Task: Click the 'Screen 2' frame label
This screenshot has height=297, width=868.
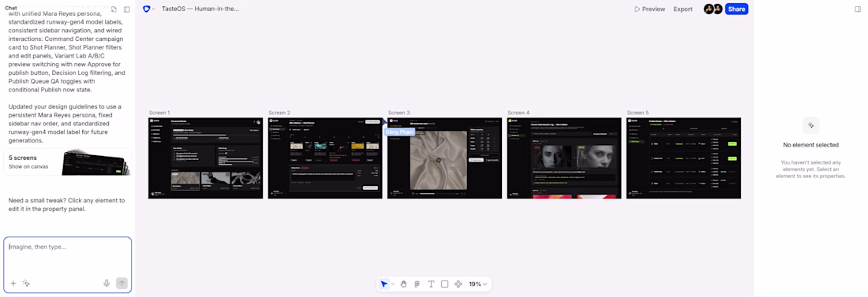Action: pyautogui.click(x=279, y=113)
